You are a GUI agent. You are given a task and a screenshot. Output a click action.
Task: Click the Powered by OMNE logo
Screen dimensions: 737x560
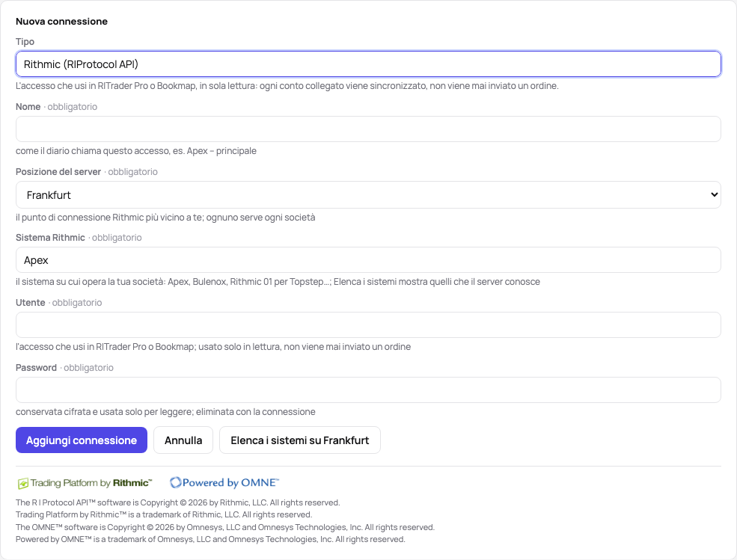coord(224,482)
